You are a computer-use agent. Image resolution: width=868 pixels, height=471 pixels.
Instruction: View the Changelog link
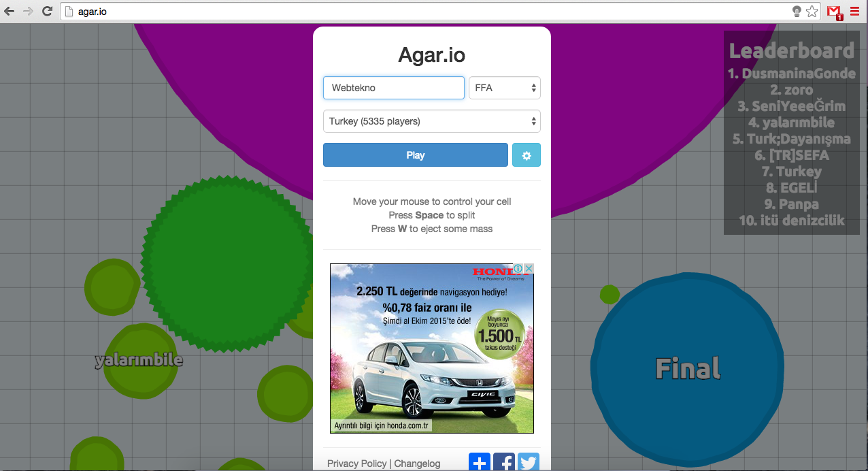click(x=418, y=464)
